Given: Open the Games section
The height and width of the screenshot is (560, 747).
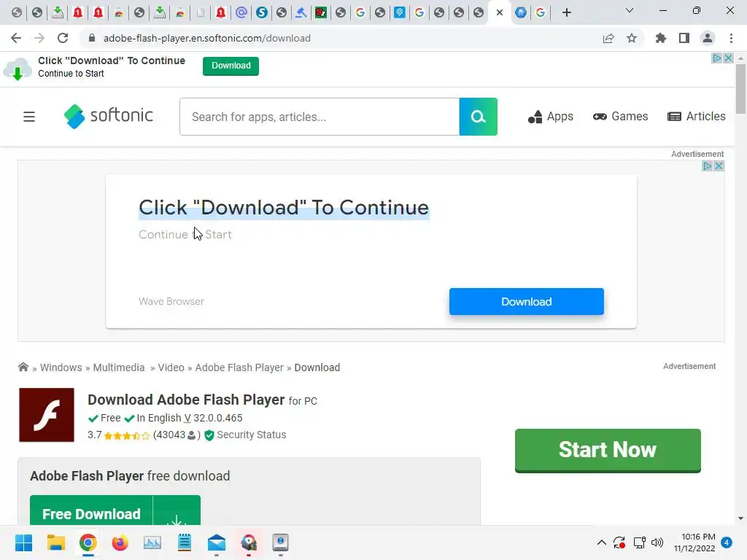Looking at the screenshot, I should click(x=620, y=117).
